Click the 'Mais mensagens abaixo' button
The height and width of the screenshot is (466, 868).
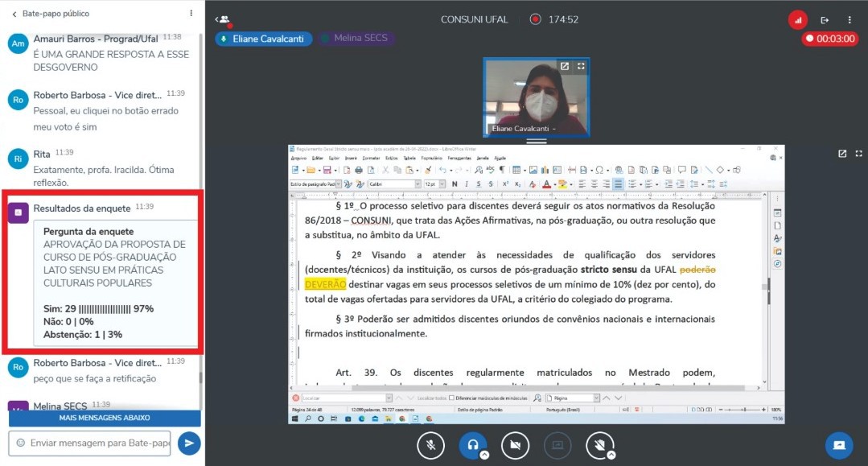coord(105,419)
